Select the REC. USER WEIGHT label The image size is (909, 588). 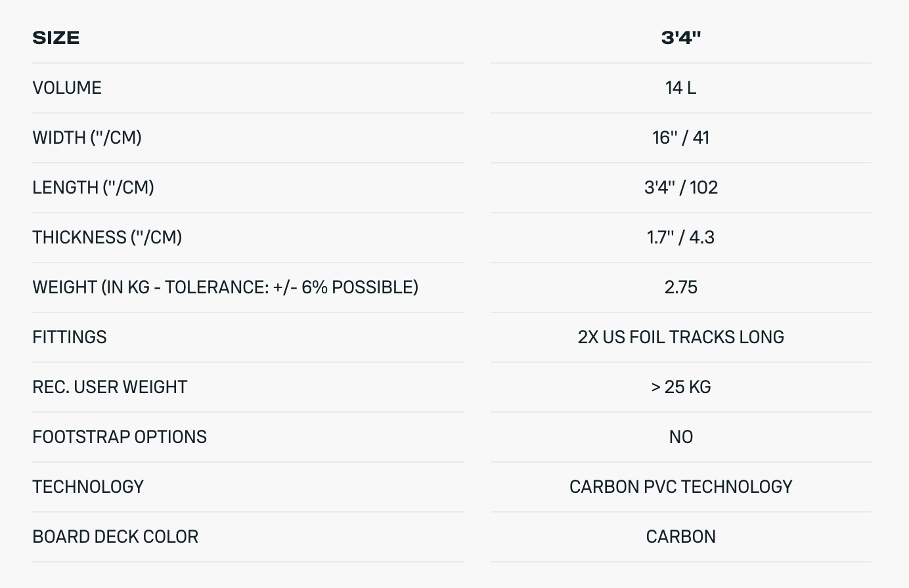(x=110, y=387)
